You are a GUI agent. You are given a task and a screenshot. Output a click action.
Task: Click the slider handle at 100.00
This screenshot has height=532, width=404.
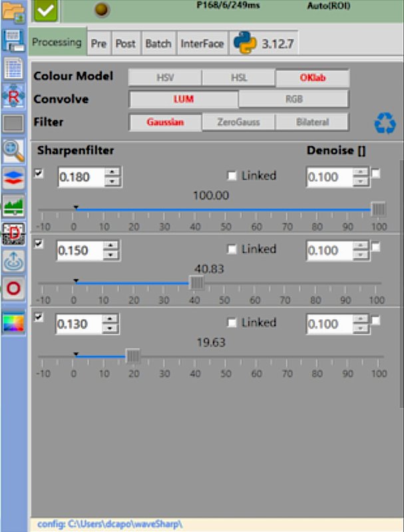[378, 209]
